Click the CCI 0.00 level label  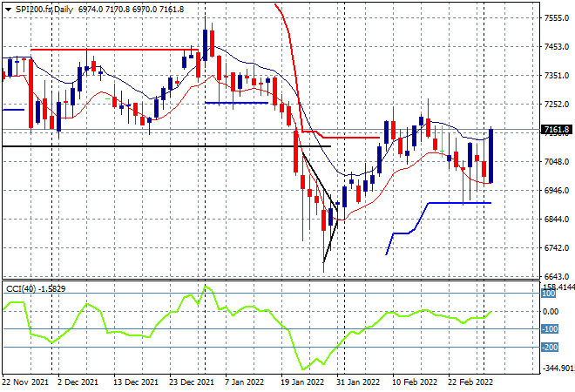[551, 312]
